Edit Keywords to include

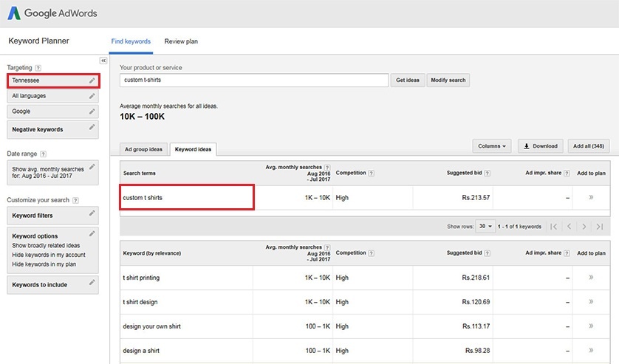pos(92,282)
